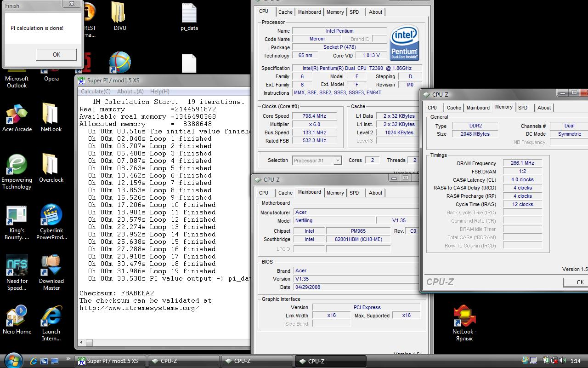Click the http://www.xtremesystems.org/ text
The width and height of the screenshot is (588, 368).
click(x=140, y=308)
